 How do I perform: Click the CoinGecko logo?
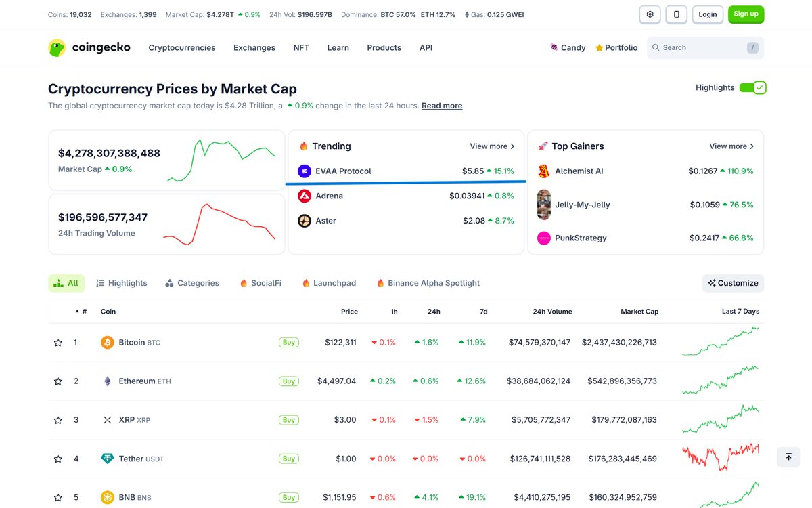pos(89,47)
